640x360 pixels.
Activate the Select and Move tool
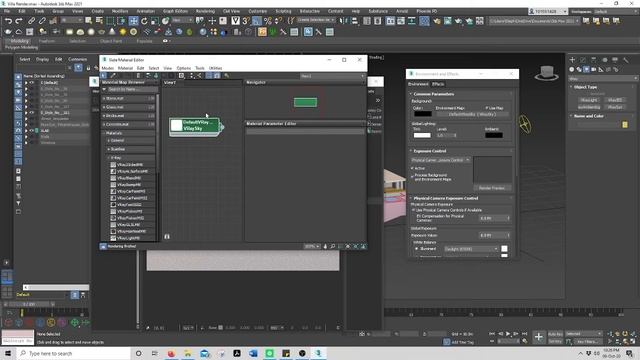point(133,21)
